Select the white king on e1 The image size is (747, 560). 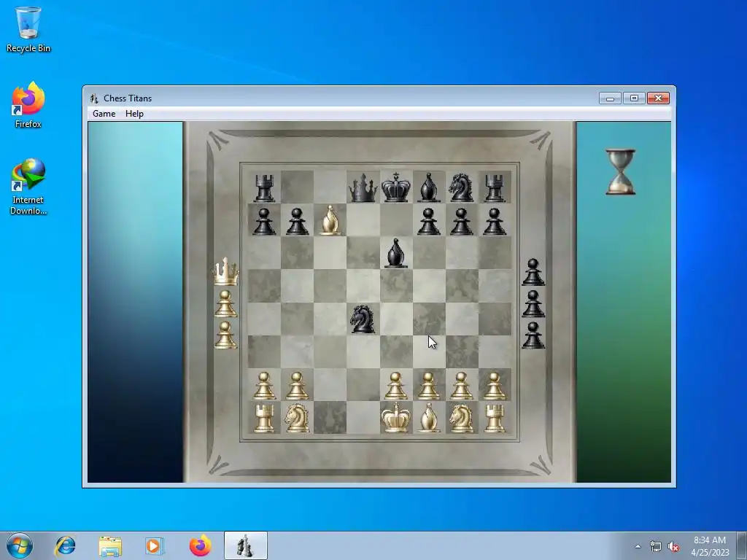tap(396, 417)
